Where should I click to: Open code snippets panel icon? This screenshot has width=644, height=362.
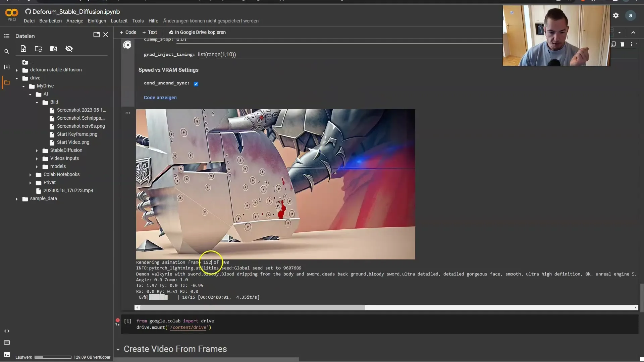(x=7, y=331)
